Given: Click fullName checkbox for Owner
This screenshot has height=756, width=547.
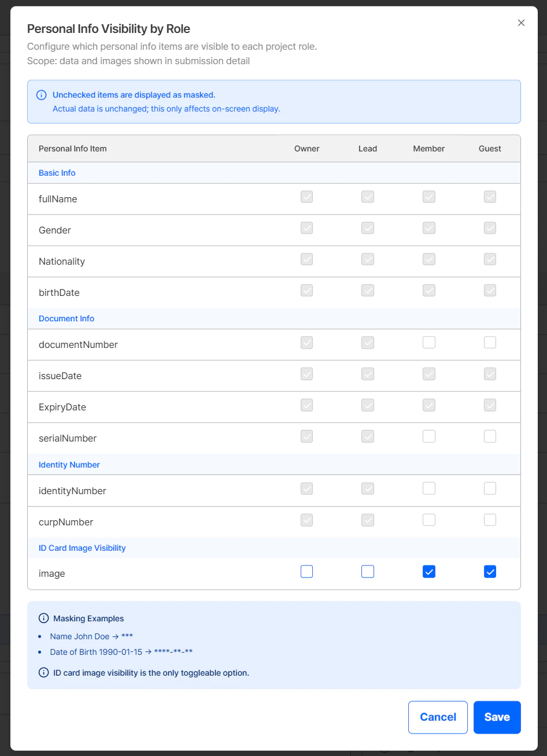Looking at the screenshot, I should 307,197.
